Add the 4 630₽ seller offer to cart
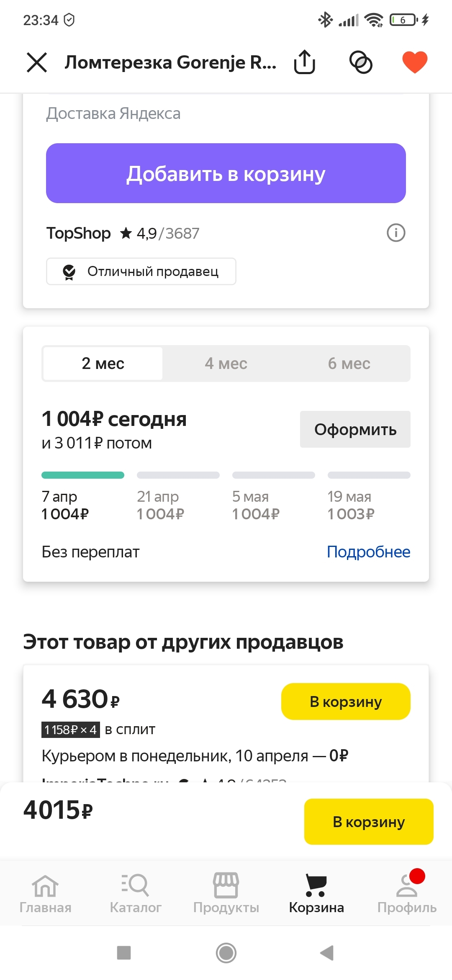Screen dimensions: 452x980 pyautogui.click(x=346, y=701)
